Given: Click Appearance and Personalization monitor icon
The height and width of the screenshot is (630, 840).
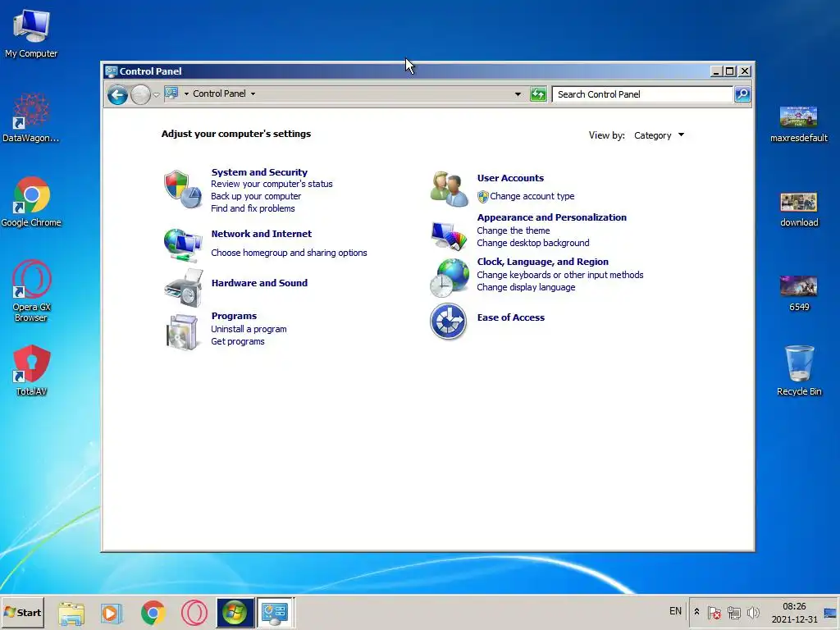Looking at the screenshot, I should tap(449, 235).
